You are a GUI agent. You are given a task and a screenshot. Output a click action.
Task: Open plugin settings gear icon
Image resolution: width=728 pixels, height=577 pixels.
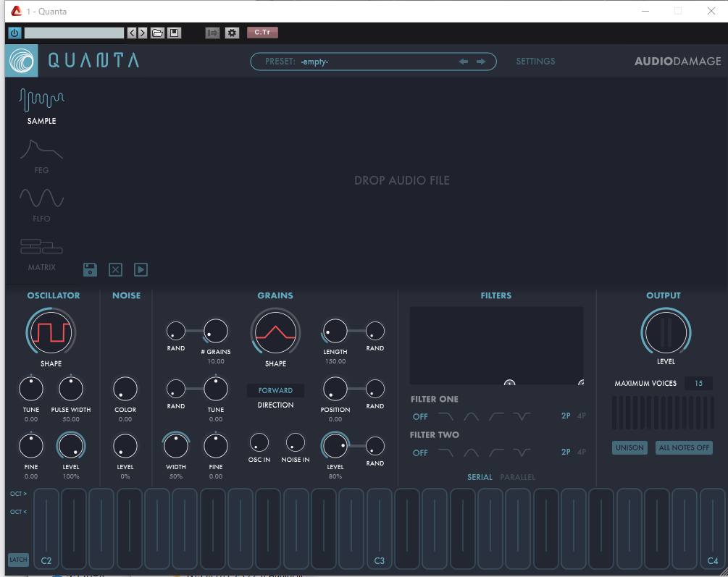pos(232,33)
